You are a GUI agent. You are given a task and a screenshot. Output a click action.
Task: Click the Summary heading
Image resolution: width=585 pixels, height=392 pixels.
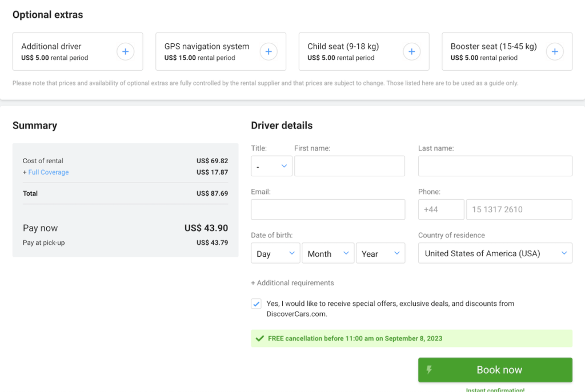tap(35, 126)
